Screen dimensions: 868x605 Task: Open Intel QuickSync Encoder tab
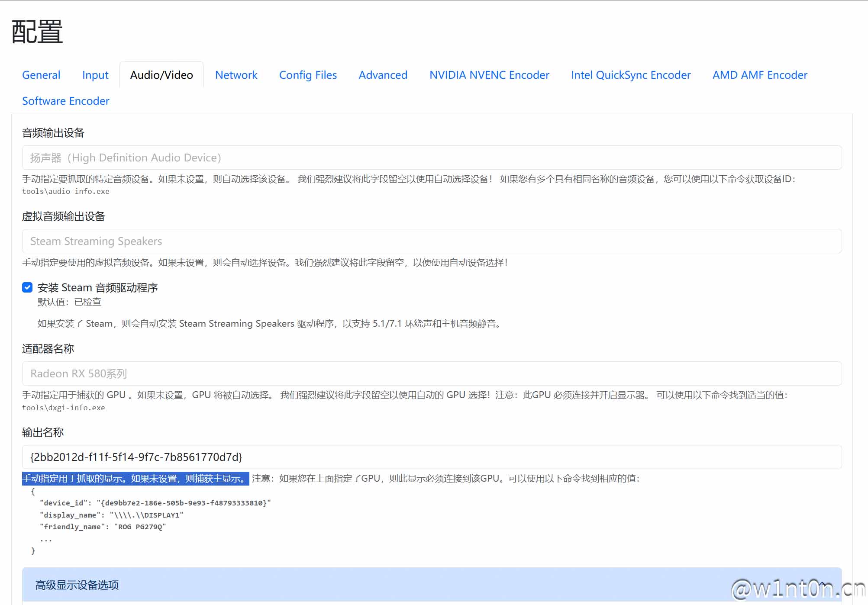pos(631,75)
